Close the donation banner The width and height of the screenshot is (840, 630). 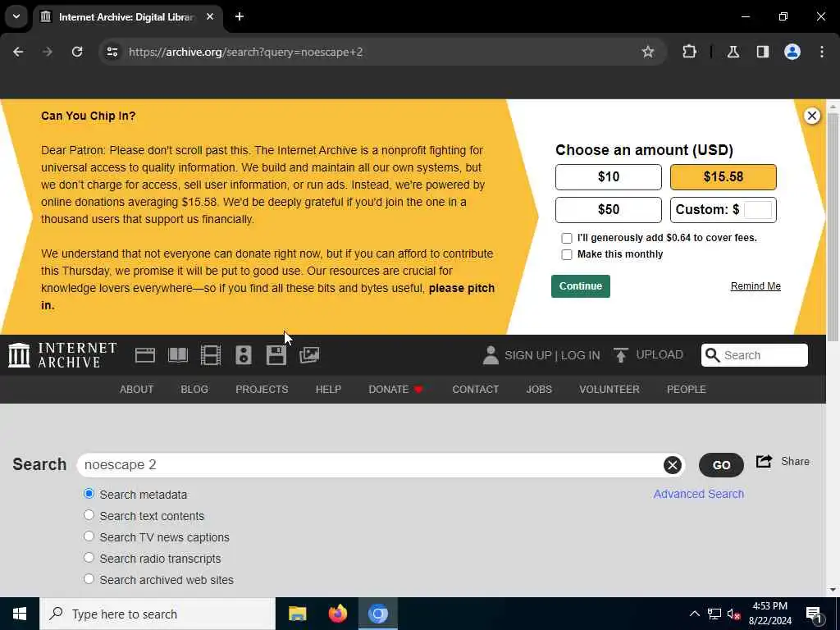coord(811,116)
